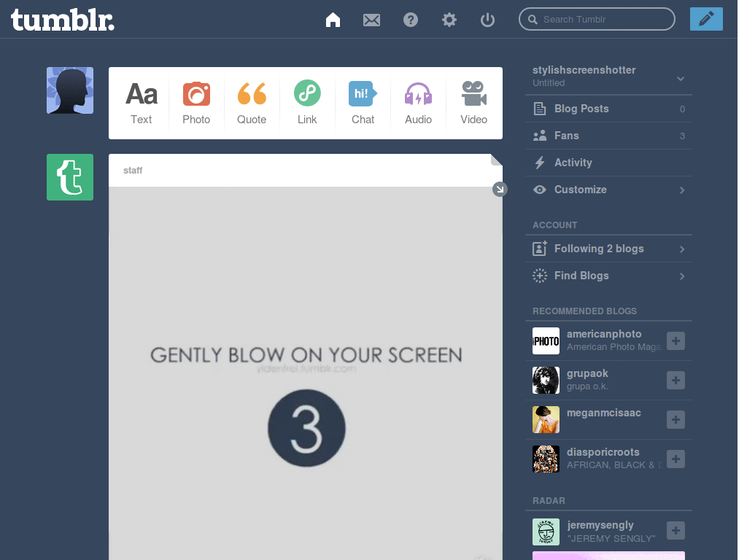Click americanphoto blog thumbnail
The width and height of the screenshot is (747, 560).
(546, 341)
